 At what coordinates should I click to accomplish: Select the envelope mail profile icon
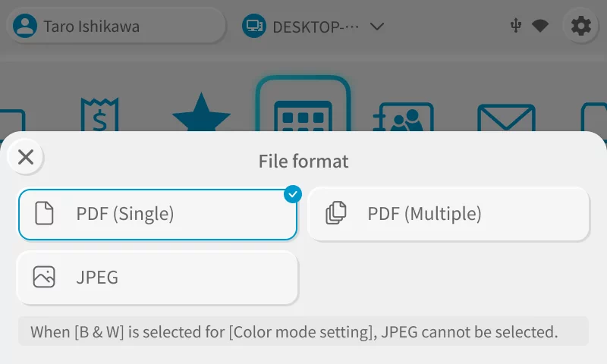pyautogui.click(x=505, y=118)
